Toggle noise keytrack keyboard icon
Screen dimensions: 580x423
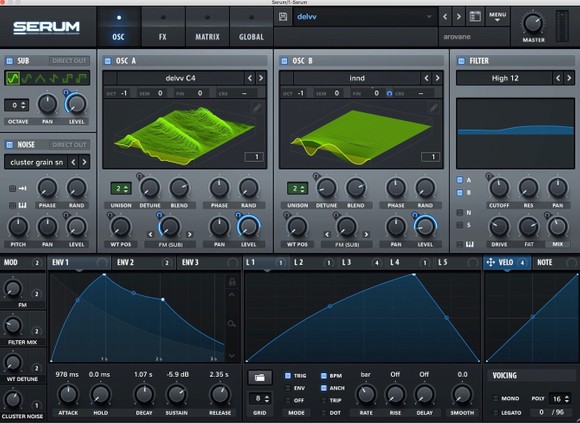coord(22,205)
